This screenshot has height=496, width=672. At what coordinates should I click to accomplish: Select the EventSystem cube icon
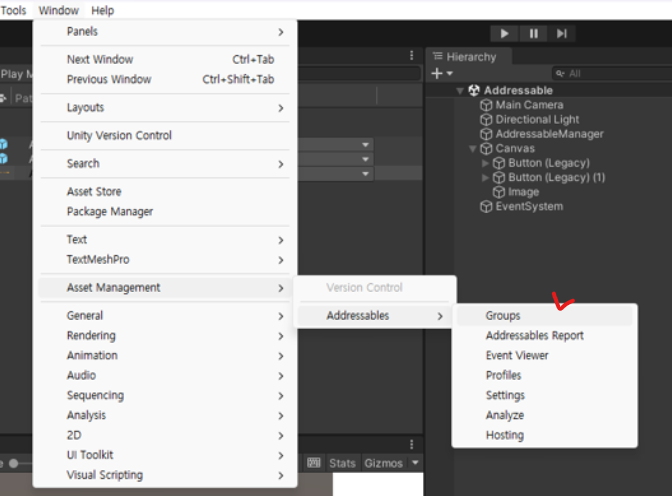[486, 207]
